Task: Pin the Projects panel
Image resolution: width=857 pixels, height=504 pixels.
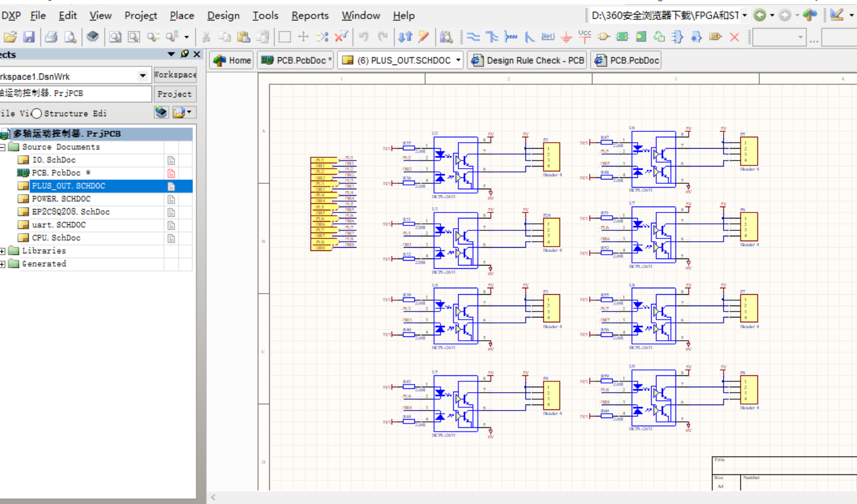Action: [x=185, y=54]
